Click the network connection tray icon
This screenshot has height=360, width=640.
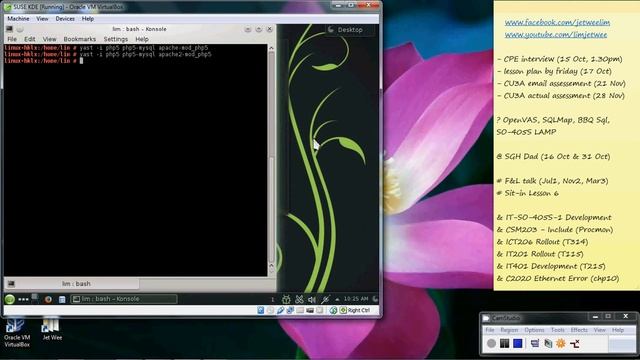tap(325, 299)
